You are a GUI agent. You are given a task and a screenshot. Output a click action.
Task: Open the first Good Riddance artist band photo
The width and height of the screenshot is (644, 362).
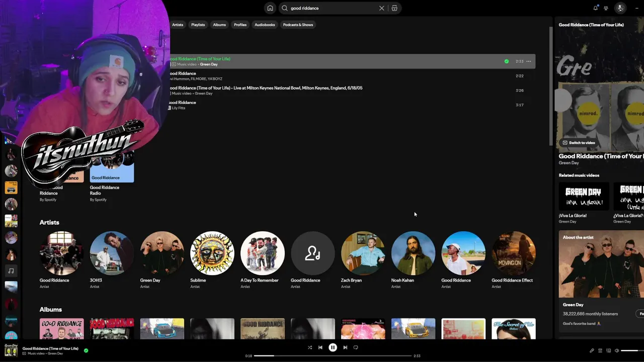(x=61, y=253)
